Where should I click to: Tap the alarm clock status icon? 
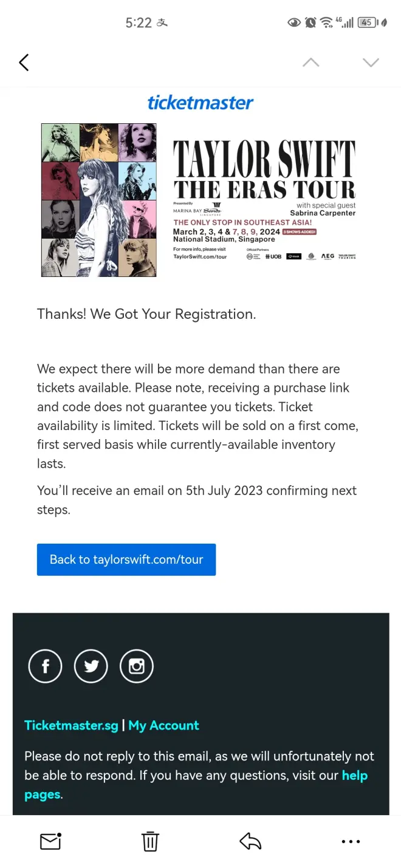310,22
